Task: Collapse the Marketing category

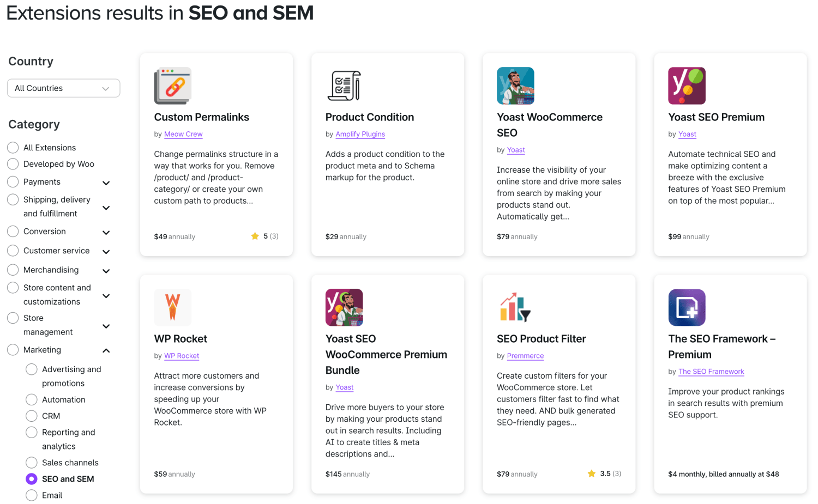Action: tap(106, 350)
